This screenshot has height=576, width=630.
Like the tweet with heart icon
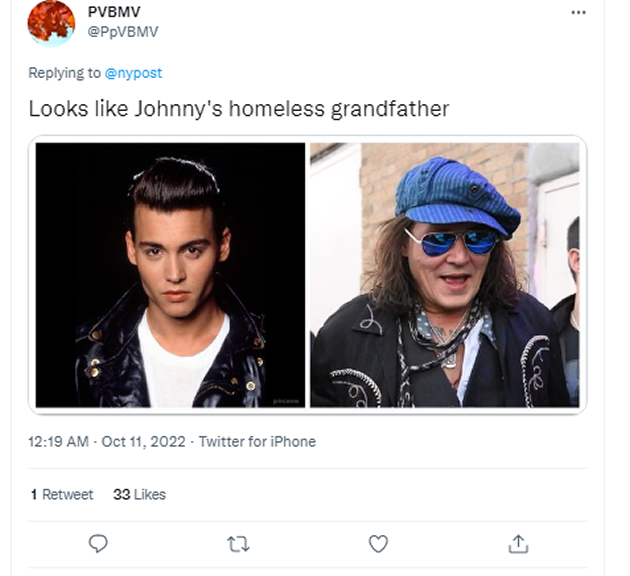pyautogui.click(x=378, y=544)
